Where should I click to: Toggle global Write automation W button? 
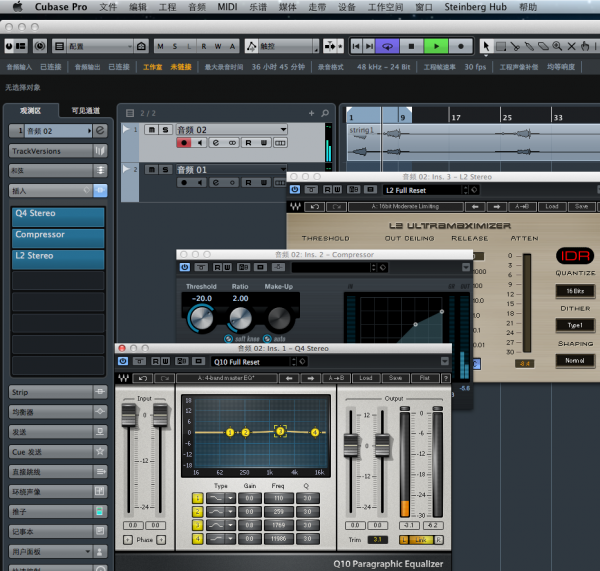tap(218, 46)
